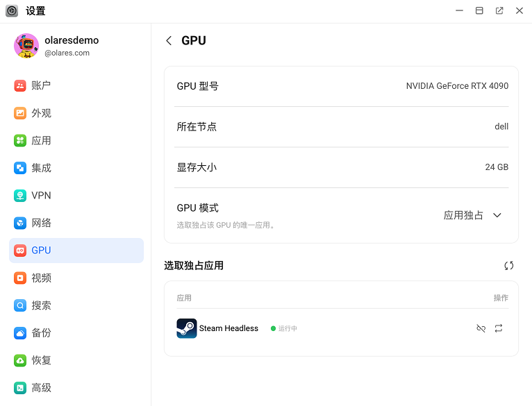Refresh the 选取独占应用 list

click(508, 266)
